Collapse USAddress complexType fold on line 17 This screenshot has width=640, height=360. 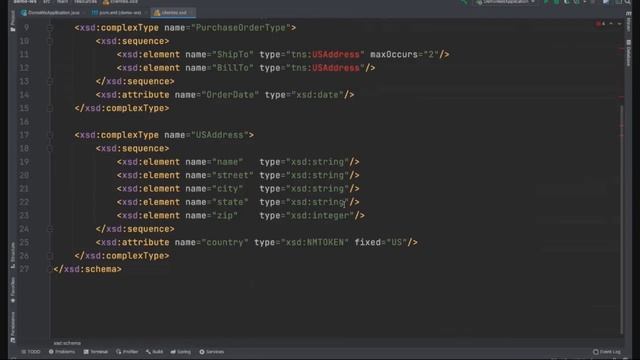coord(50,135)
